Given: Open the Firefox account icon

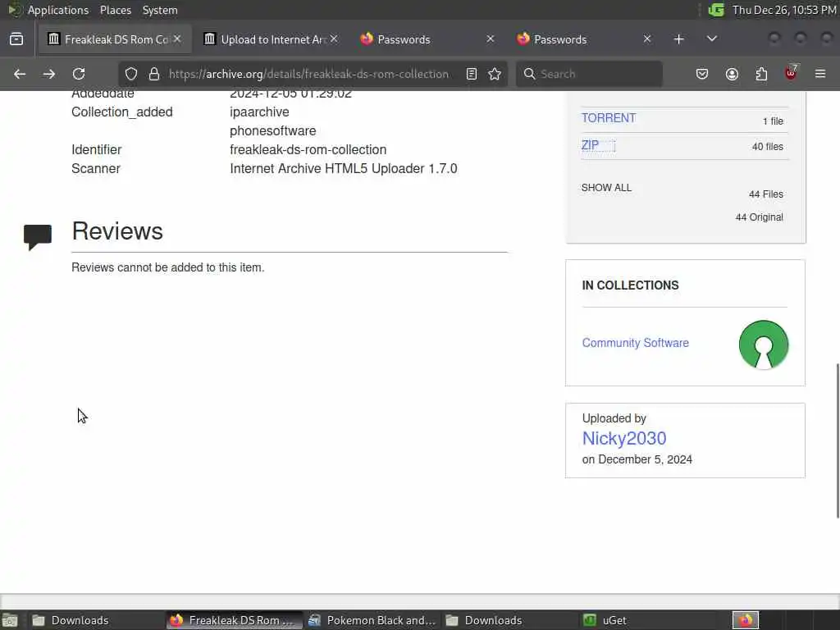Looking at the screenshot, I should 732,74.
